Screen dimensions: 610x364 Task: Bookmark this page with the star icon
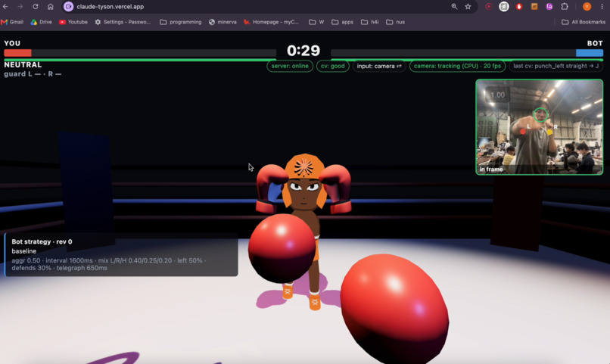pos(468,7)
